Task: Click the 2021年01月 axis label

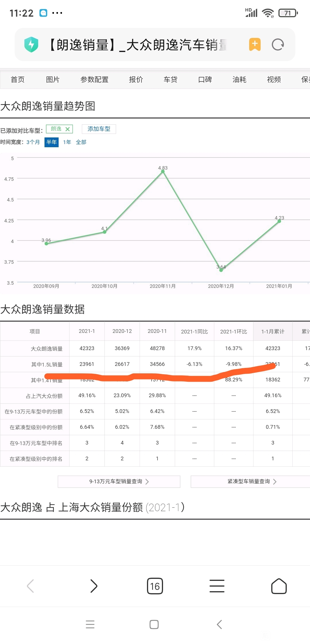Action: pyautogui.click(x=279, y=286)
